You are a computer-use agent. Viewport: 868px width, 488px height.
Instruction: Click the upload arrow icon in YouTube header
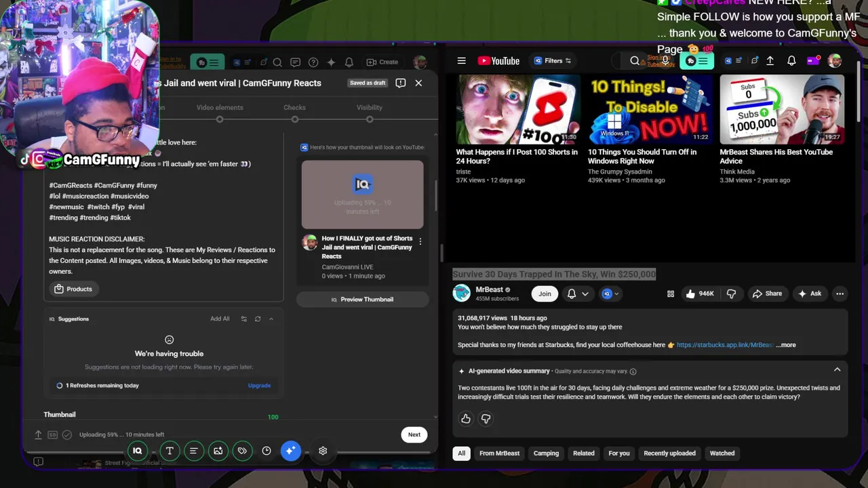770,61
